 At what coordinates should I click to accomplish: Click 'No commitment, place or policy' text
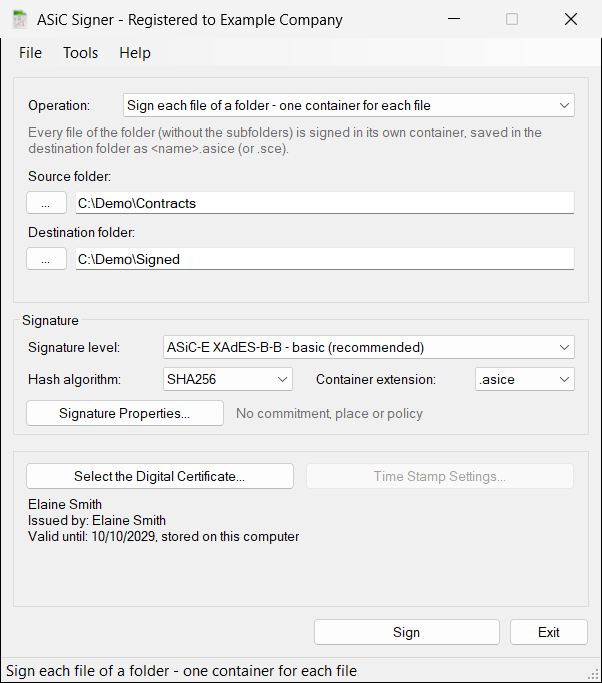[329, 413]
